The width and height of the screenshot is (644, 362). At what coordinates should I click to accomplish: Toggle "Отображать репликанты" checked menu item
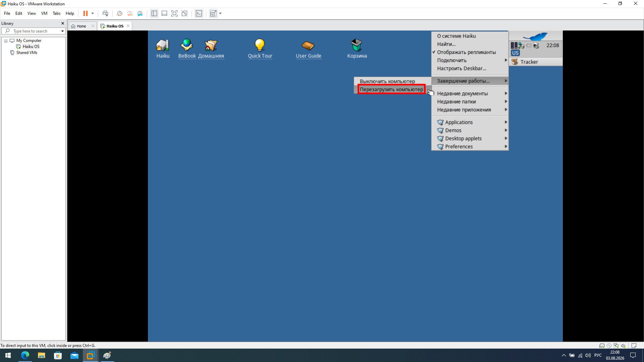470,52
